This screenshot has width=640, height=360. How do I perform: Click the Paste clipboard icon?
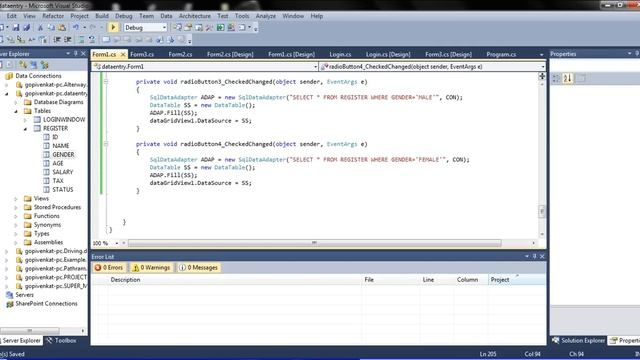click(x=62, y=28)
